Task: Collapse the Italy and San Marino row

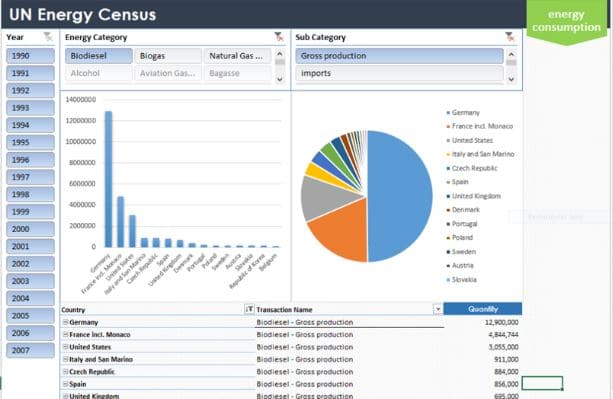Action: click(65, 359)
